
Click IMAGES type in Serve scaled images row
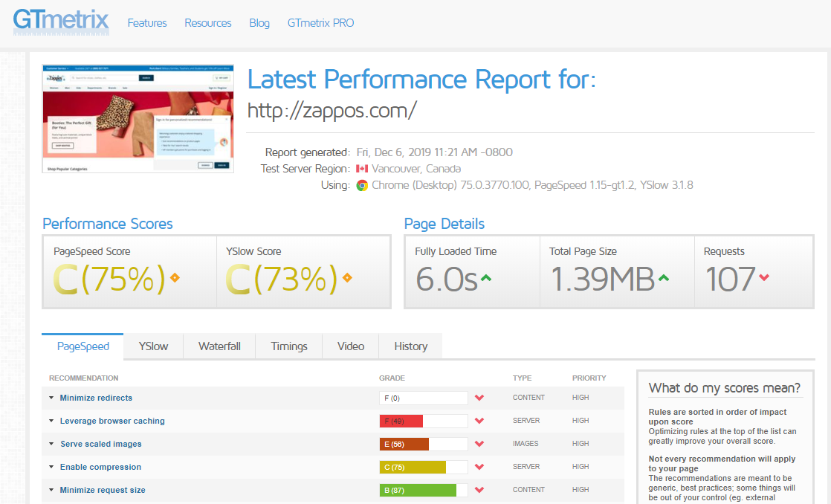coord(526,444)
